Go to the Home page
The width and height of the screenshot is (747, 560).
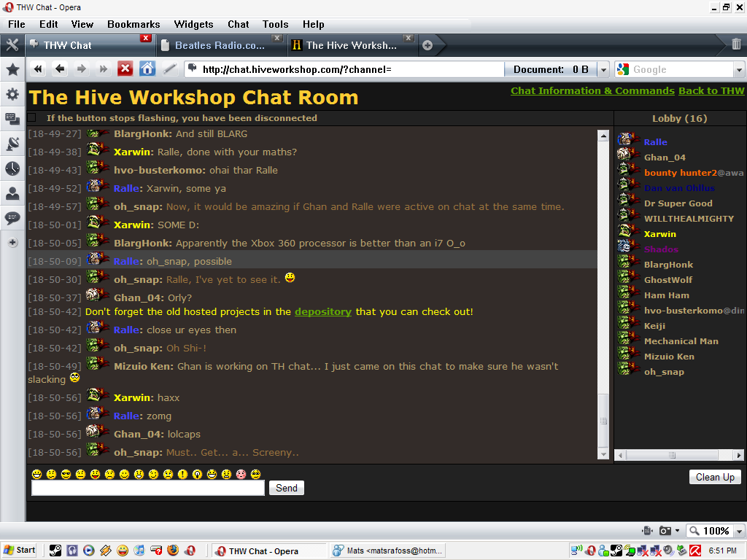coord(147,69)
